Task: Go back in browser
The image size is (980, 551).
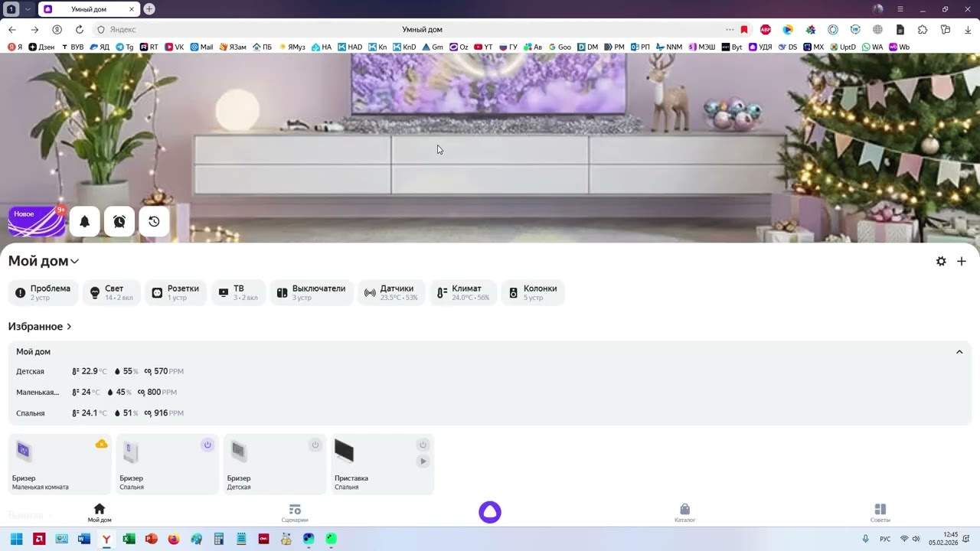Action: click(x=12, y=30)
